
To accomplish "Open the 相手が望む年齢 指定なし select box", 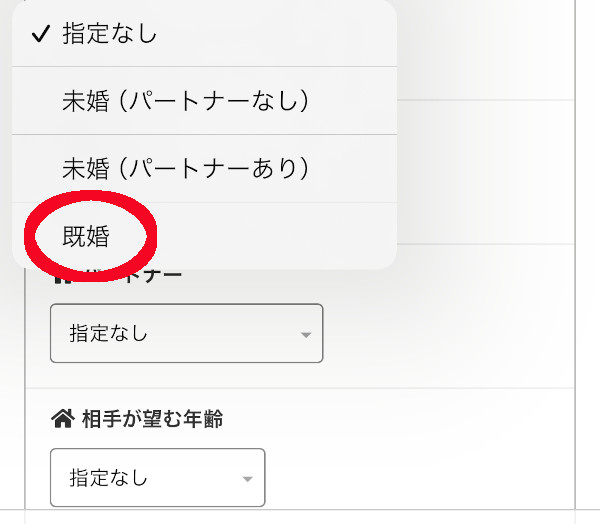I will tap(157, 478).
